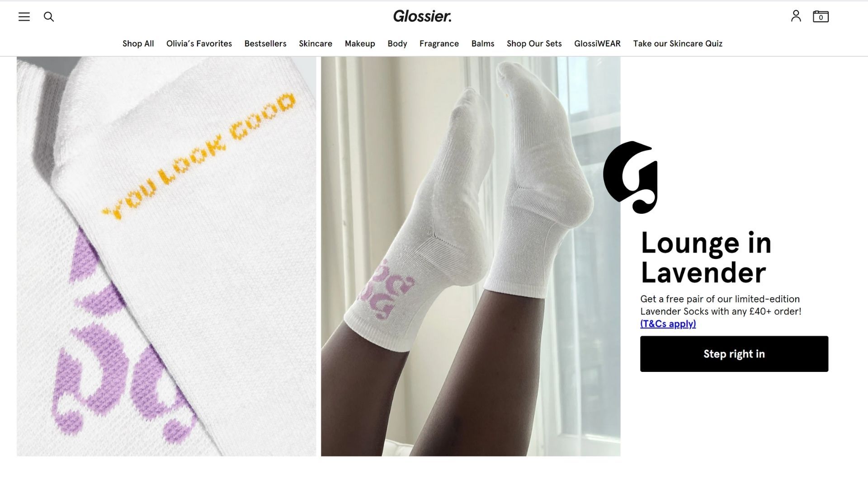Open the Skincare menu

click(316, 44)
